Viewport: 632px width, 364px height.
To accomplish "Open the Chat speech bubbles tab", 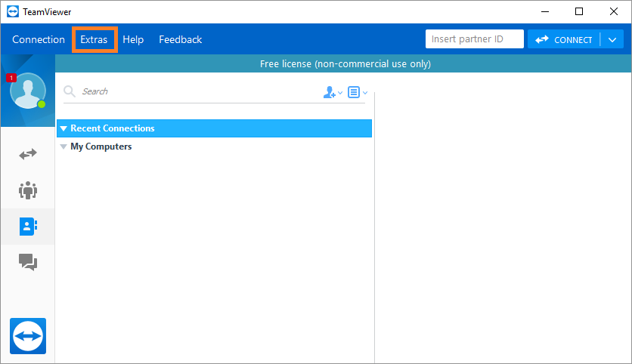I will 28,262.
